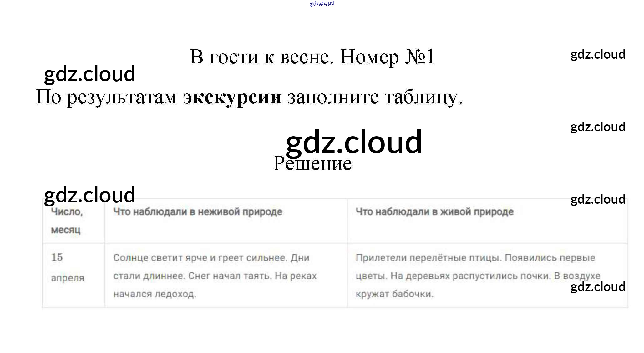Click the text 'Солнце светит ярче'

(x=160, y=258)
